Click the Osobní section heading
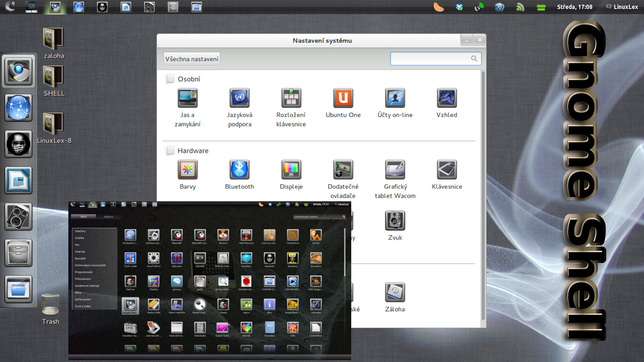 point(189,79)
